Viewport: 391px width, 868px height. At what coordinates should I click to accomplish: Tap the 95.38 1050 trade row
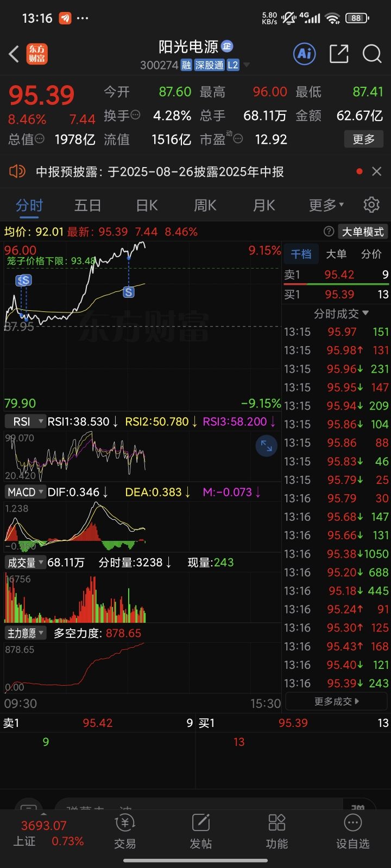pyautogui.click(x=337, y=554)
